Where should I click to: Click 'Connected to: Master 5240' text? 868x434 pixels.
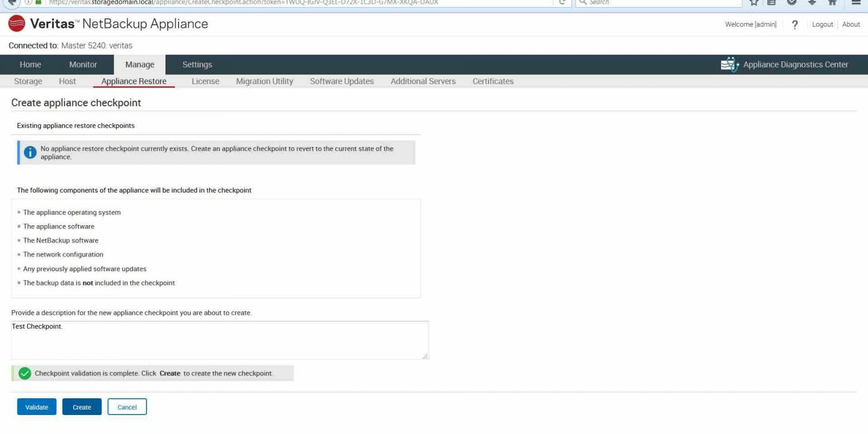click(x=71, y=46)
